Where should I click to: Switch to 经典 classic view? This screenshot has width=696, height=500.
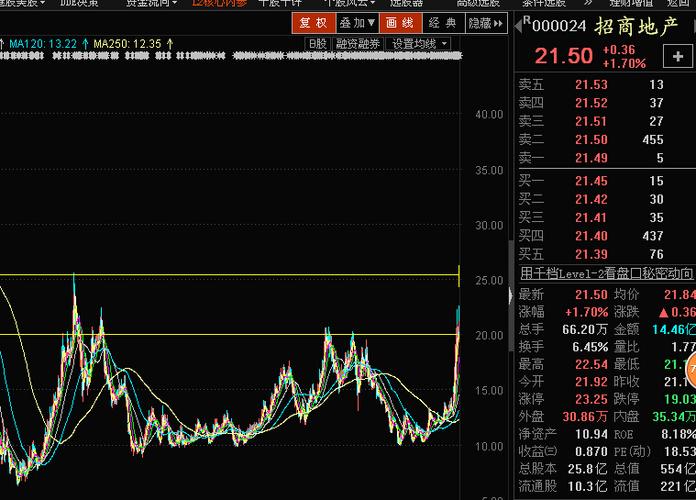click(441, 23)
